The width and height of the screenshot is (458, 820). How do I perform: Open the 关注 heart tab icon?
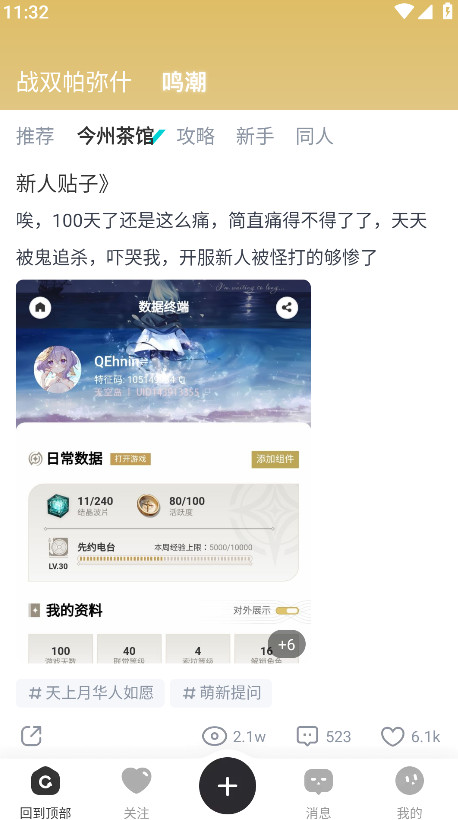tap(136, 781)
